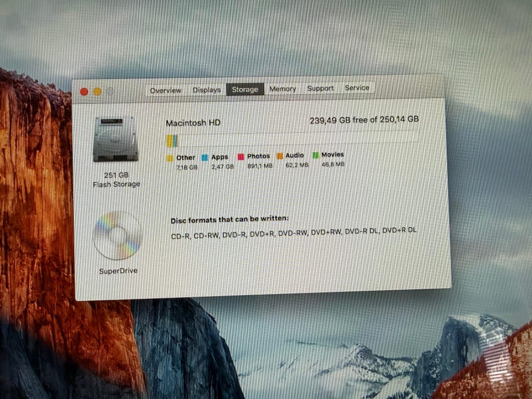Switch to the Support tab

coord(320,88)
